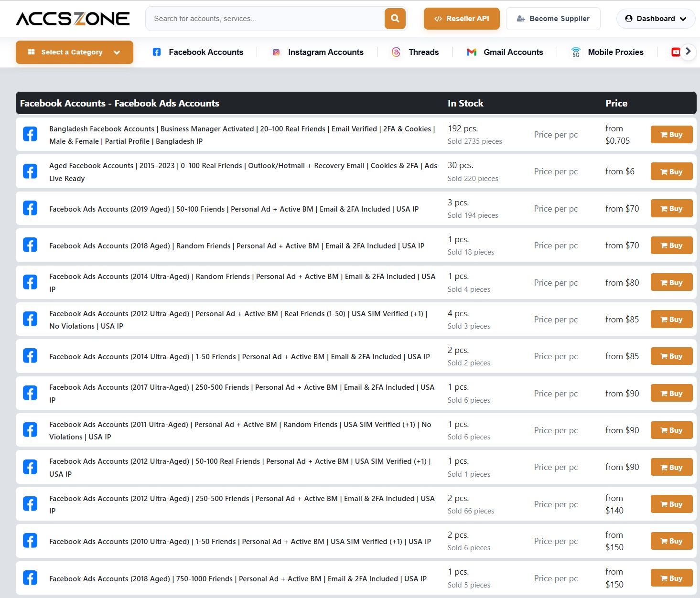The width and height of the screenshot is (700, 598).
Task: Buy the 2011 Ultra-Aged Random Friends account
Action: point(671,430)
